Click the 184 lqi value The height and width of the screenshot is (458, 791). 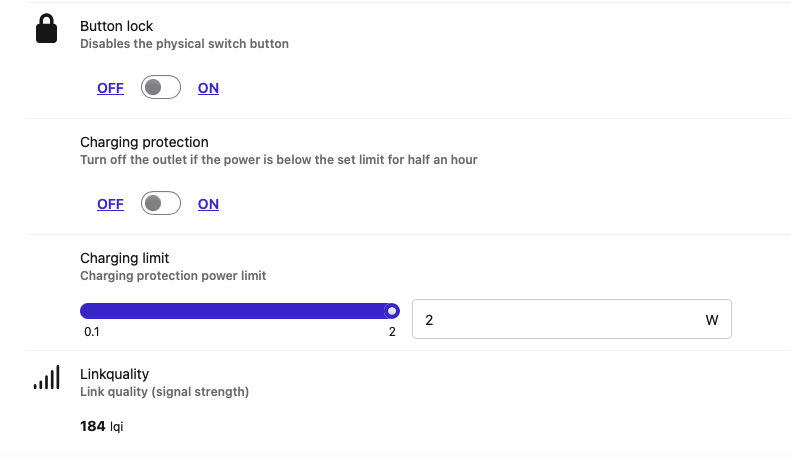(x=101, y=426)
